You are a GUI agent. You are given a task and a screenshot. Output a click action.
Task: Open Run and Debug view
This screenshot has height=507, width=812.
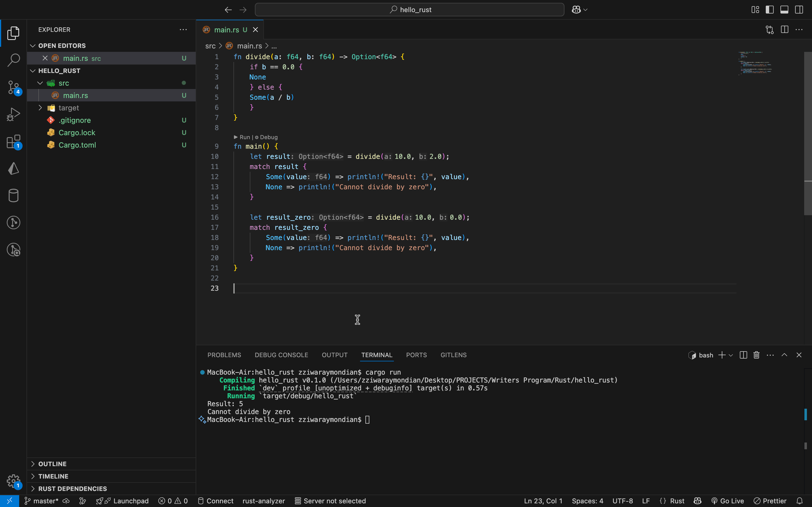14,114
